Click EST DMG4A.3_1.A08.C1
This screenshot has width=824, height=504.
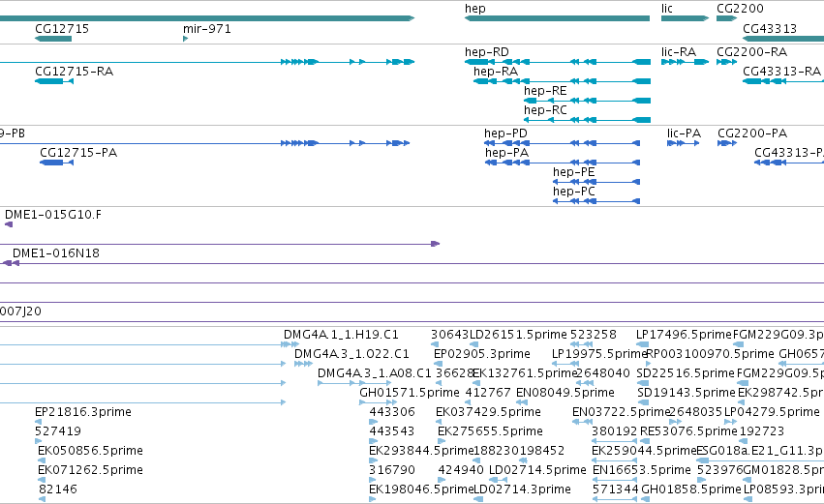click(x=374, y=373)
